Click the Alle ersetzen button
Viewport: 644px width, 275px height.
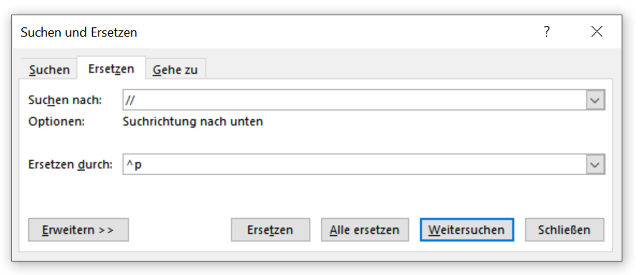(364, 230)
